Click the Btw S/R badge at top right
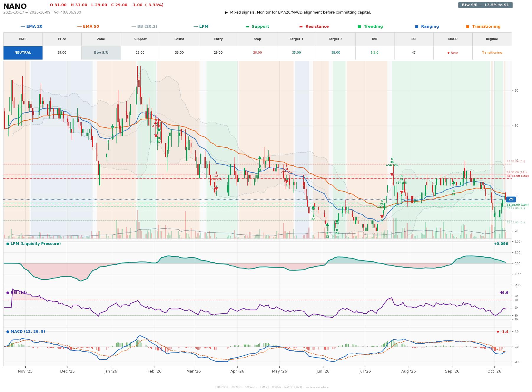 [485, 5]
